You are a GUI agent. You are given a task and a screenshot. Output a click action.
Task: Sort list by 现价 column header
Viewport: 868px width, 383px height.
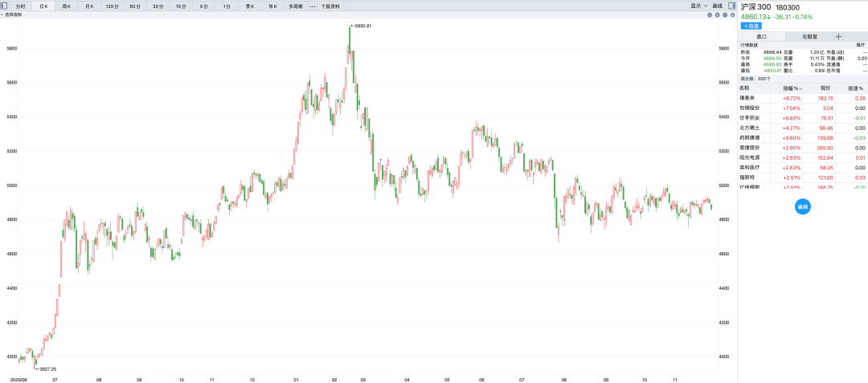825,88
